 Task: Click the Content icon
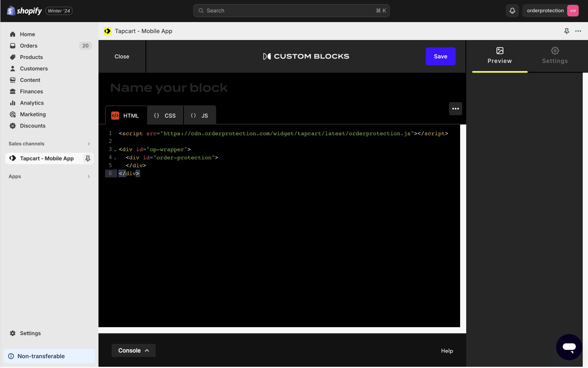coord(13,80)
